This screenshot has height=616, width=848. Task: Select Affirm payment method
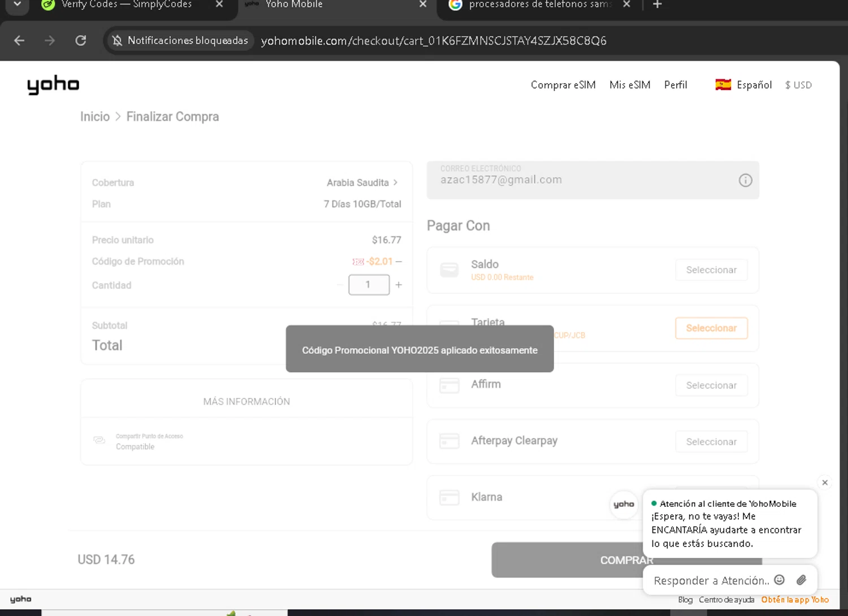pyautogui.click(x=711, y=385)
